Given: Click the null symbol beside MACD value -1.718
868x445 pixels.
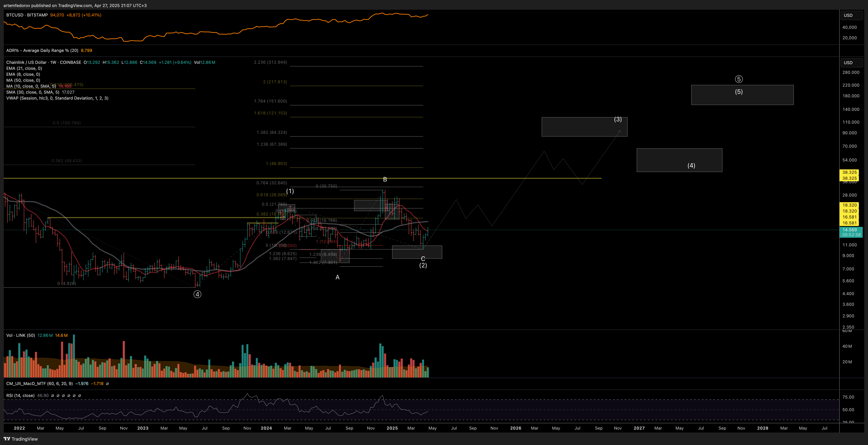Looking at the screenshot, I should pos(107,384).
